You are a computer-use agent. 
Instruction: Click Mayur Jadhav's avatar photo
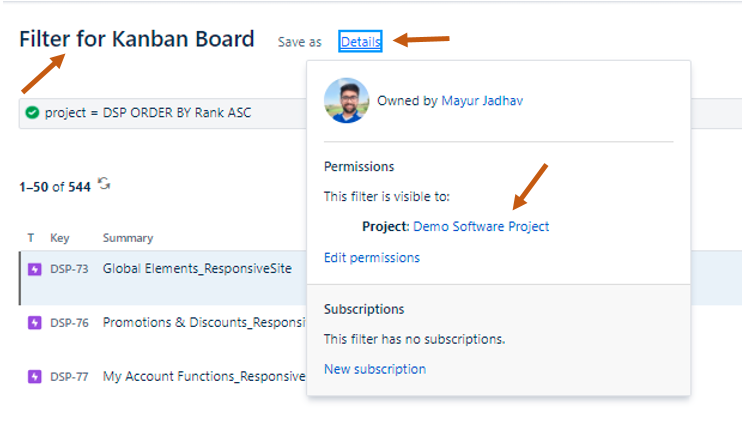tap(346, 101)
